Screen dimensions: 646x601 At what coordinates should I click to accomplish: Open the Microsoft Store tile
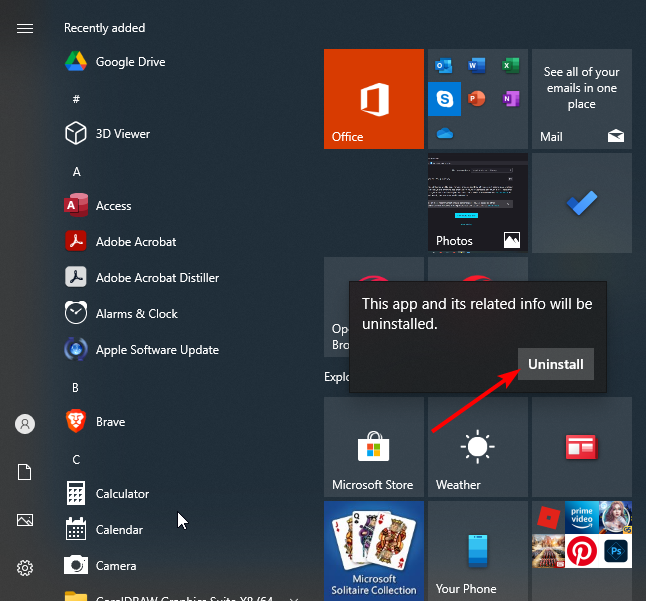click(374, 447)
